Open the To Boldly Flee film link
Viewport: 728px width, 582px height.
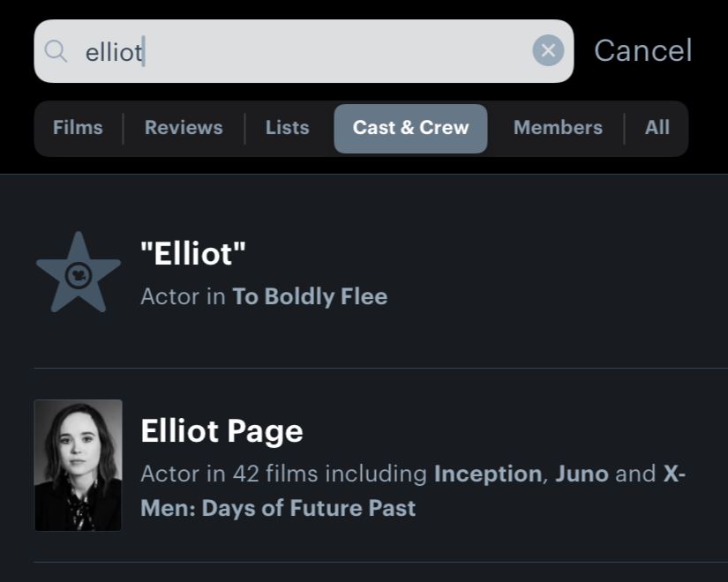coord(310,296)
